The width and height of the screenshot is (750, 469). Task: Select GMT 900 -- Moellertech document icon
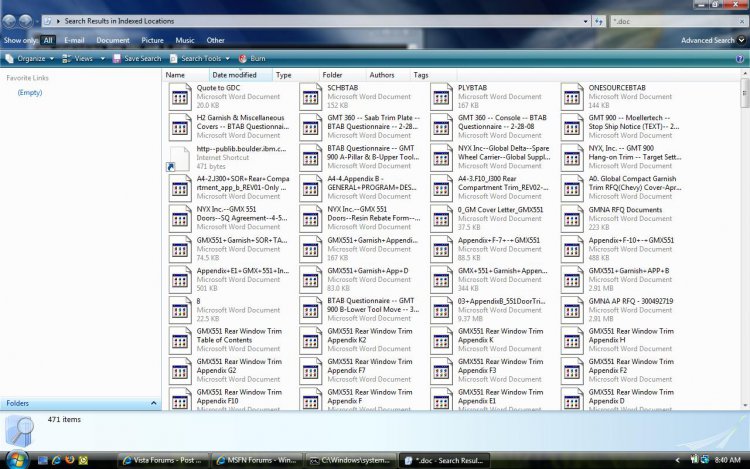coord(572,127)
